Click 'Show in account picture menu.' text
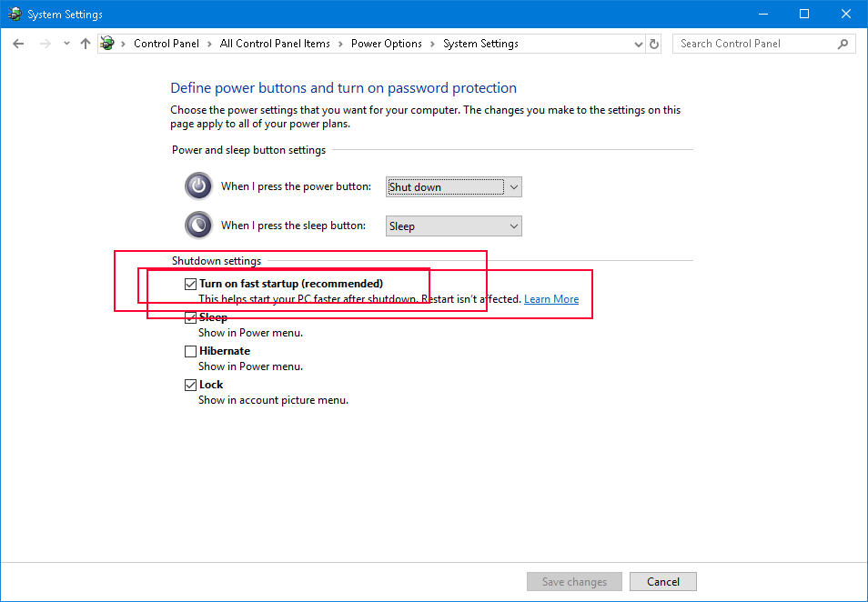The width and height of the screenshot is (868, 602). tap(274, 400)
